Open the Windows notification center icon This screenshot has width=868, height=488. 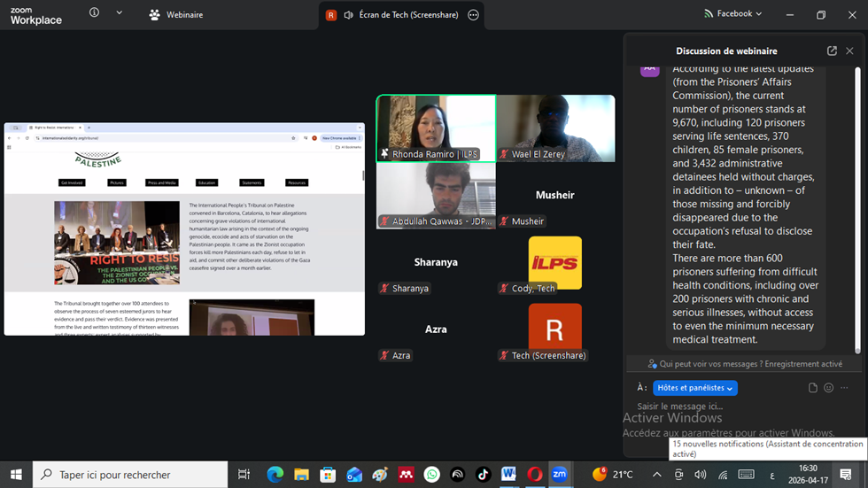coord(846,475)
